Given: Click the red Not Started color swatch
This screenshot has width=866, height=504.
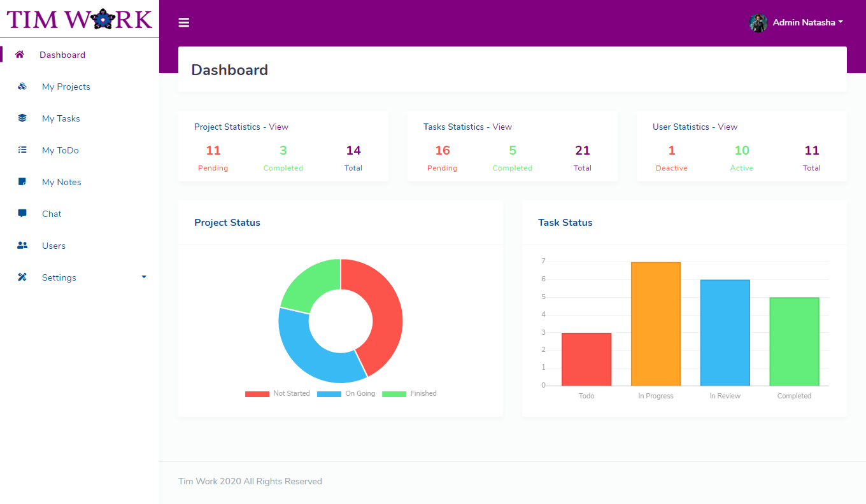Looking at the screenshot, I should point(257,393).
